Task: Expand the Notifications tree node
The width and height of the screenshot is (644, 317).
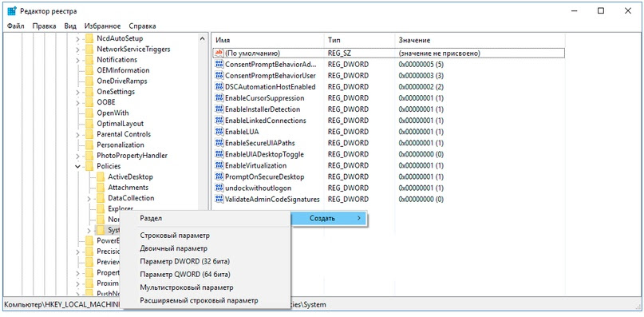Action: click(77, 60)
